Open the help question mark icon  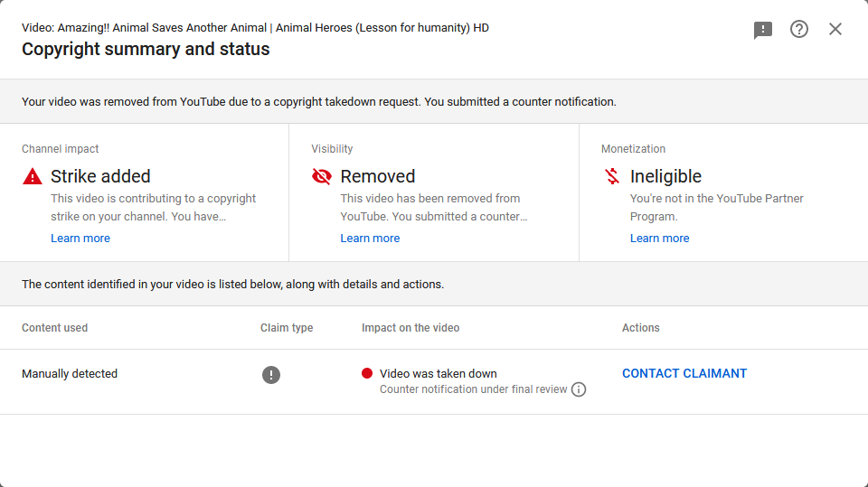[798, 29]
